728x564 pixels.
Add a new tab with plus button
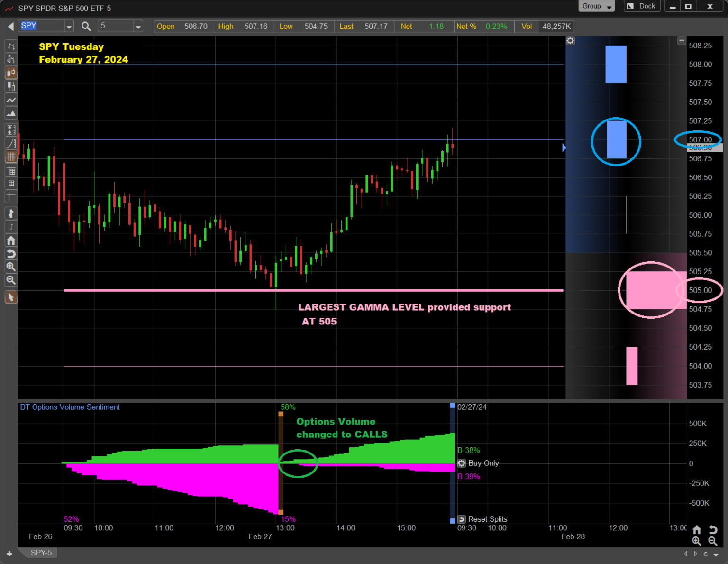pos(9,554)
